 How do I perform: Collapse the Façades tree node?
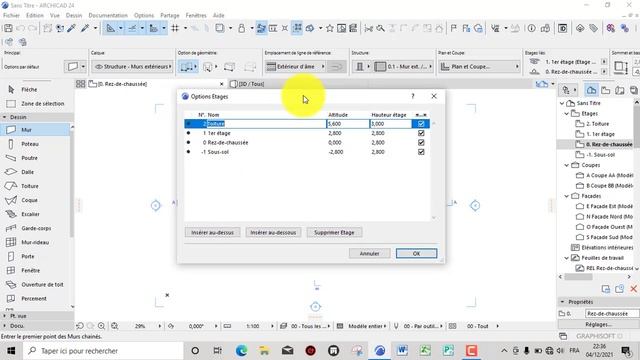click(567, 196)
